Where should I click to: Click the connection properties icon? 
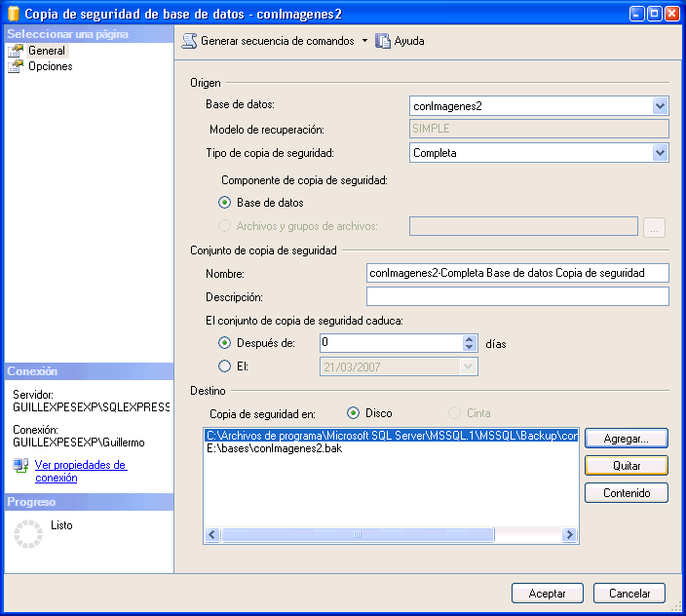point(20,466)
